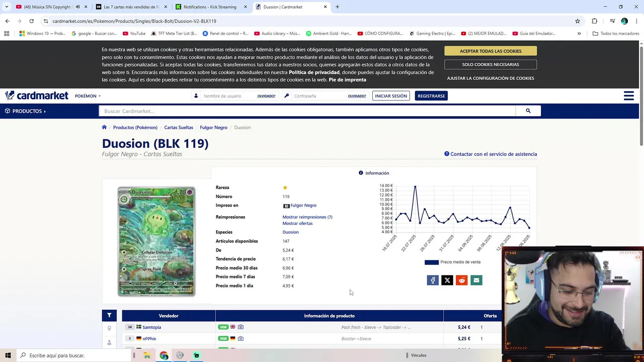Click the Información info icon
Image resolution: width=644 pixels, height=362 pixels.
[x=361, y=173]
